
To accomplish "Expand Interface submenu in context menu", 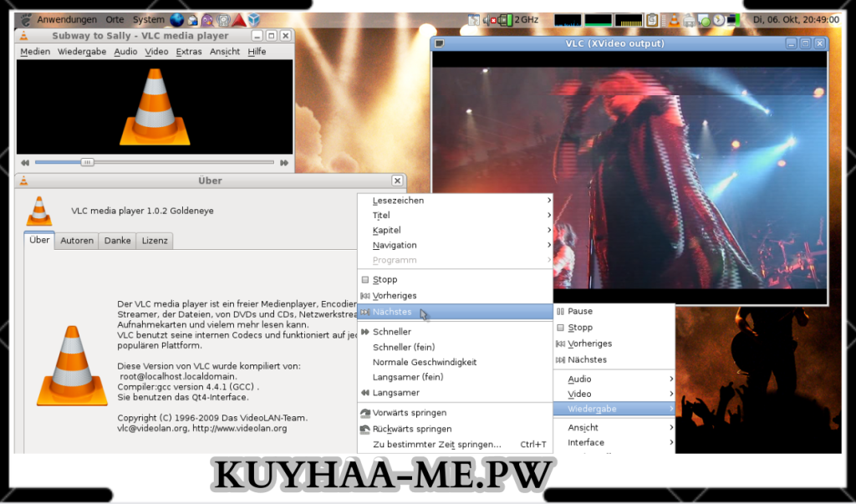I will point(614,442).
